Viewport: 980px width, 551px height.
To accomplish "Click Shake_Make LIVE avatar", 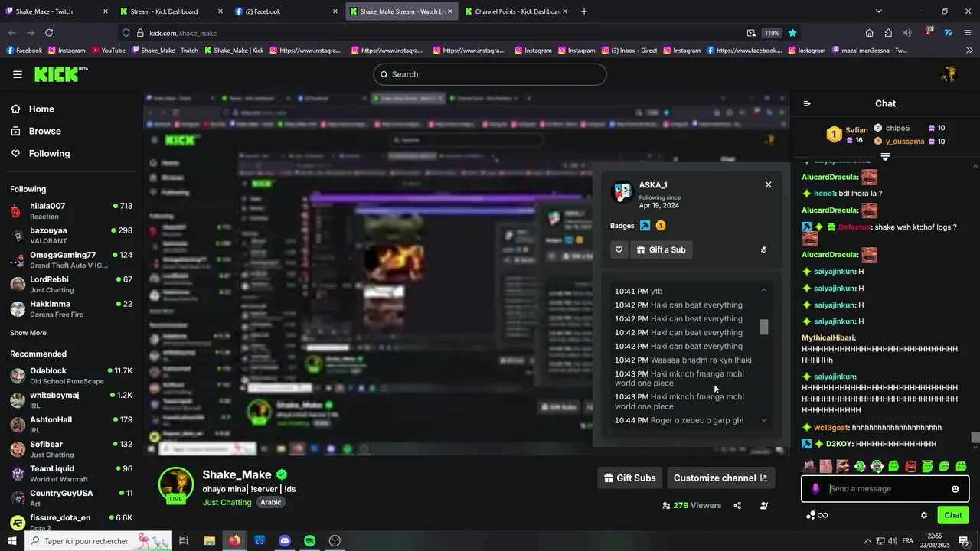I will tap(176, 485).
